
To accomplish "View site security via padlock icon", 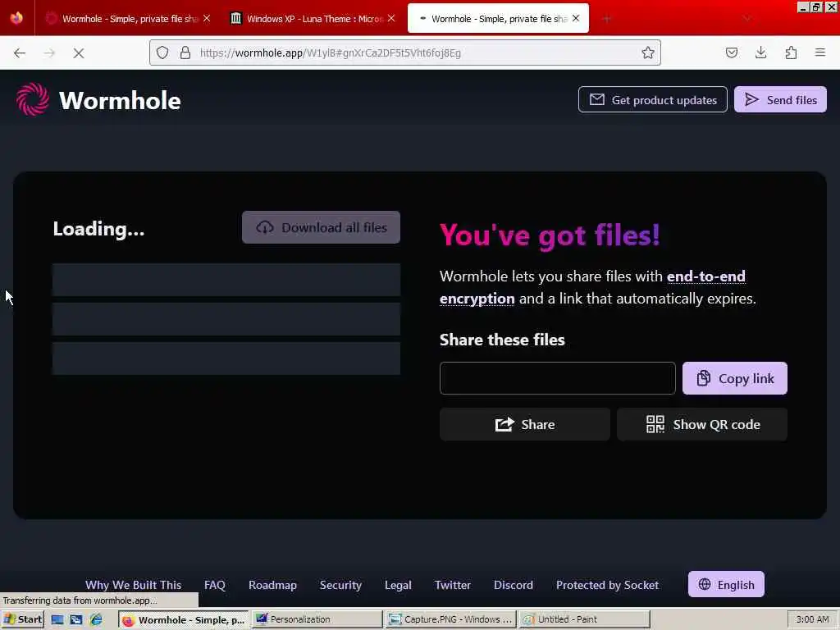I will pyautogui.click(x=185, y=52).
